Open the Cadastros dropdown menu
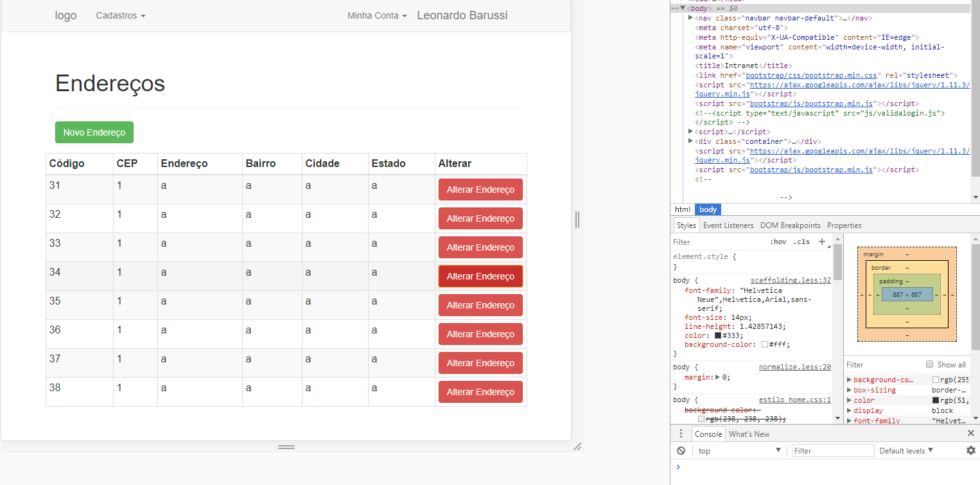The height and width of the screenshot is (485, 980). 121,15
